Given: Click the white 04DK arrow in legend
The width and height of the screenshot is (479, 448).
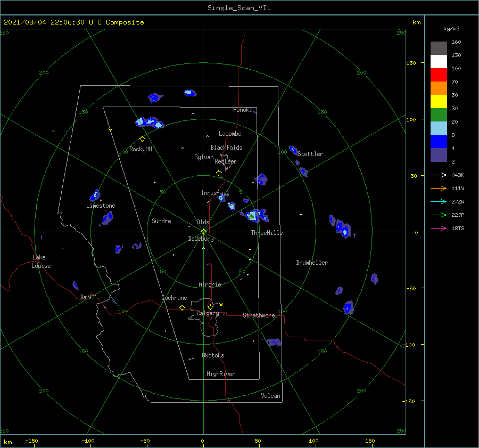Looking at the screenshot, I should [439, 175].
